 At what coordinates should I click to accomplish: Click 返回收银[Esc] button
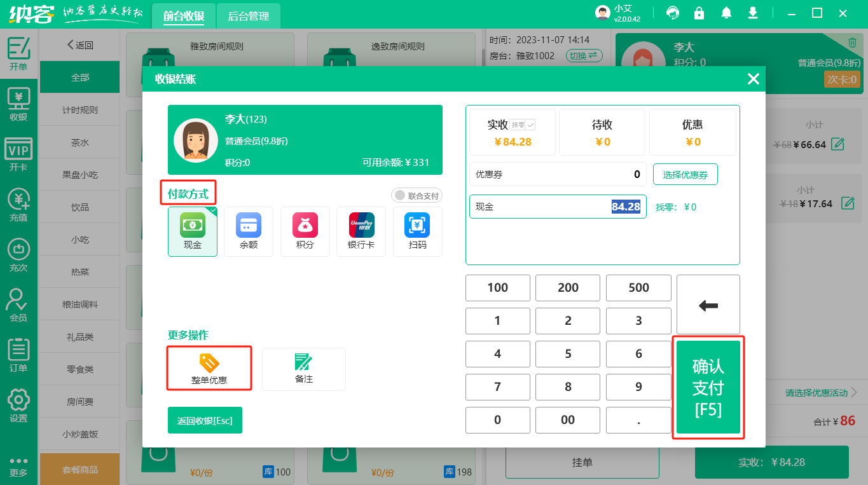click(205, 421)
